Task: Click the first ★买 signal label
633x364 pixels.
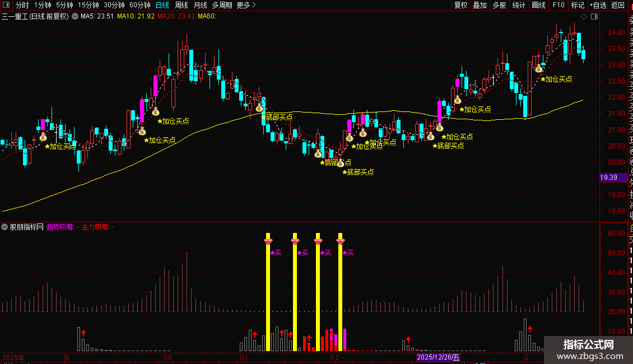Action: [276, 253]
